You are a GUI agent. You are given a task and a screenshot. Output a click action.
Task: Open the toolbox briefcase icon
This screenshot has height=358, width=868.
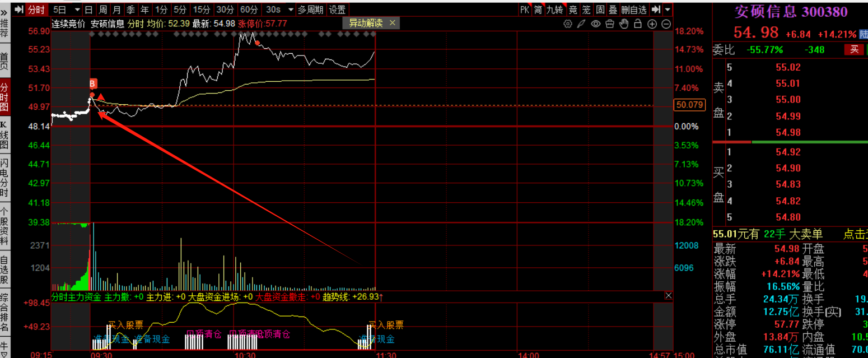pyautogui.click(x=610, y=24)
